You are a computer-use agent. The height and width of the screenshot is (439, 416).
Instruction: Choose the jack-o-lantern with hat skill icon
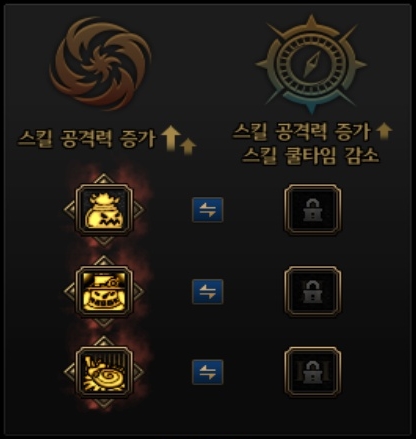(104, 291)
